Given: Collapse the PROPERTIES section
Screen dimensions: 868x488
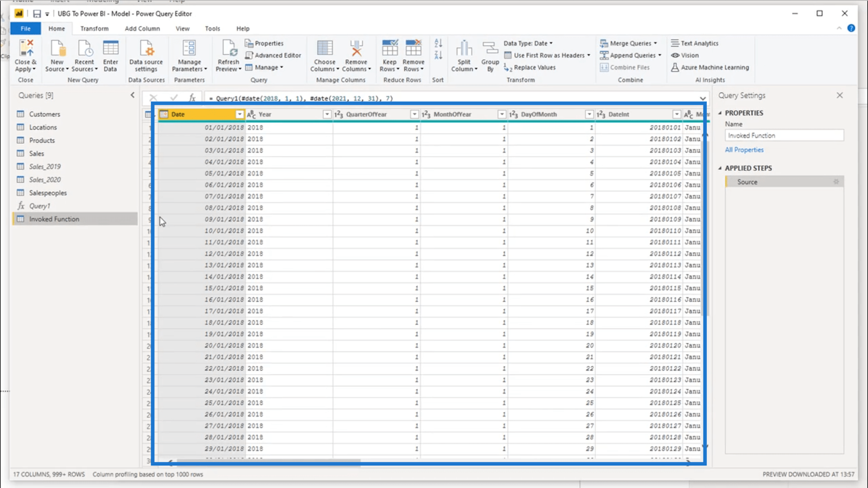Looking at the screenshot, I should pyautogui.click(x=720, y=113).
